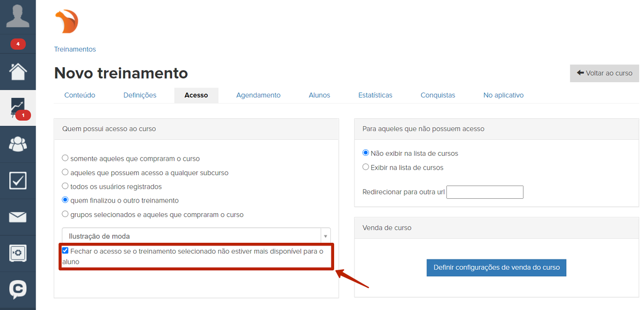Viewport: 644px width, 310px height.
Task: Select 'Exibir na lista de cursos'
Action: 366,167
